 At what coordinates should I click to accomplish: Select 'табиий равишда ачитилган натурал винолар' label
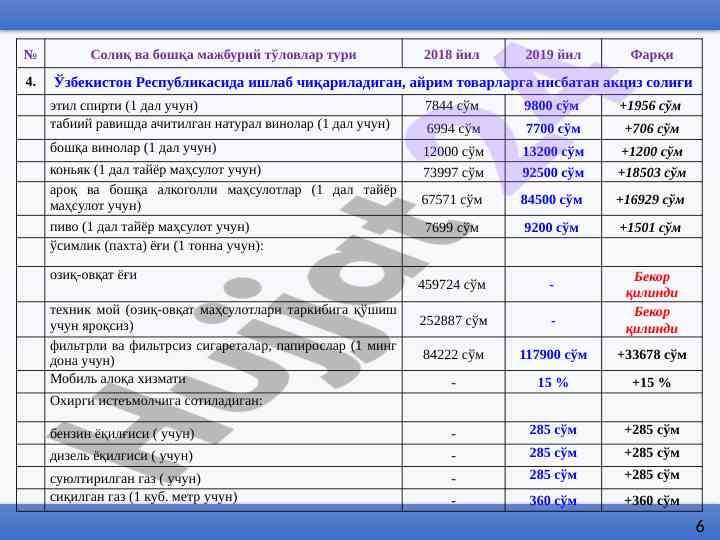(220, 124)
